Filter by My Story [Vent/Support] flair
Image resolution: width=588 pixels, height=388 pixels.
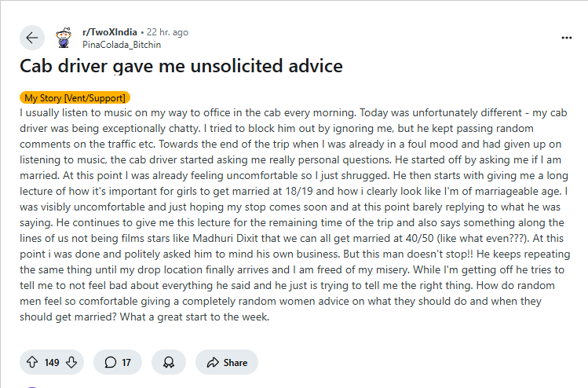pos(75,98)
